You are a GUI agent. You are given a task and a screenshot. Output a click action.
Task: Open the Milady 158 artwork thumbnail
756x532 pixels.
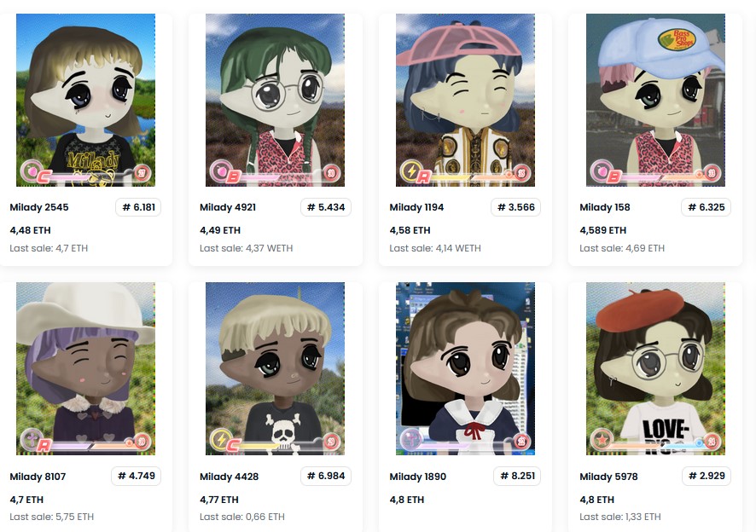coord(655,100)
